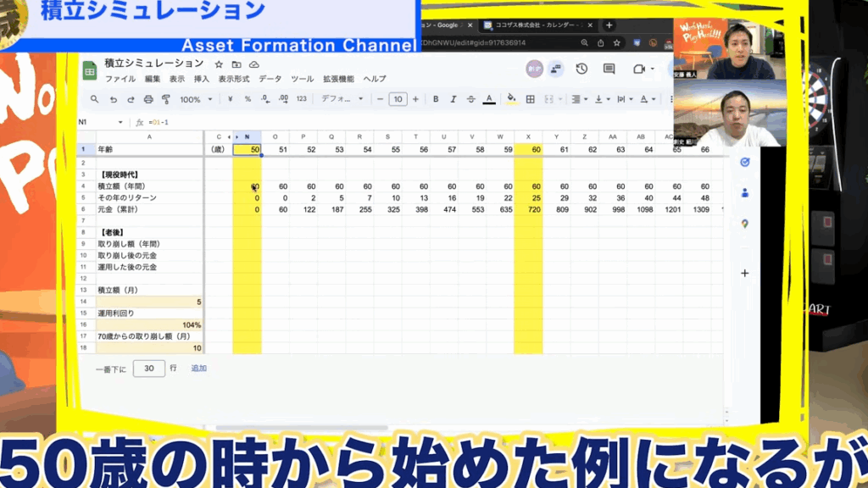This screenshot has height=488, width=868.
Task: Toggle strikethrough formatting
Action: [x=470, y=99]
